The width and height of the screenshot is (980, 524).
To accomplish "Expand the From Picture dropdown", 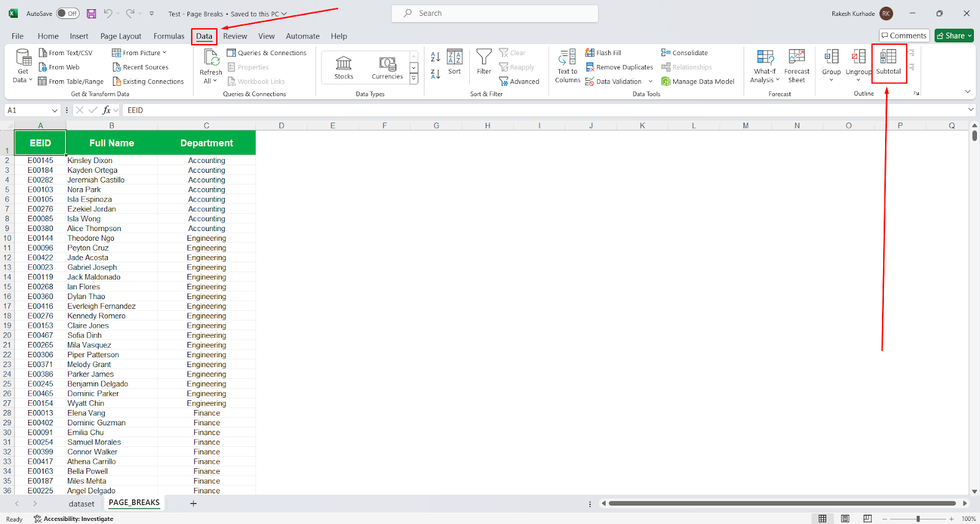I will click(x=165, y=53).
